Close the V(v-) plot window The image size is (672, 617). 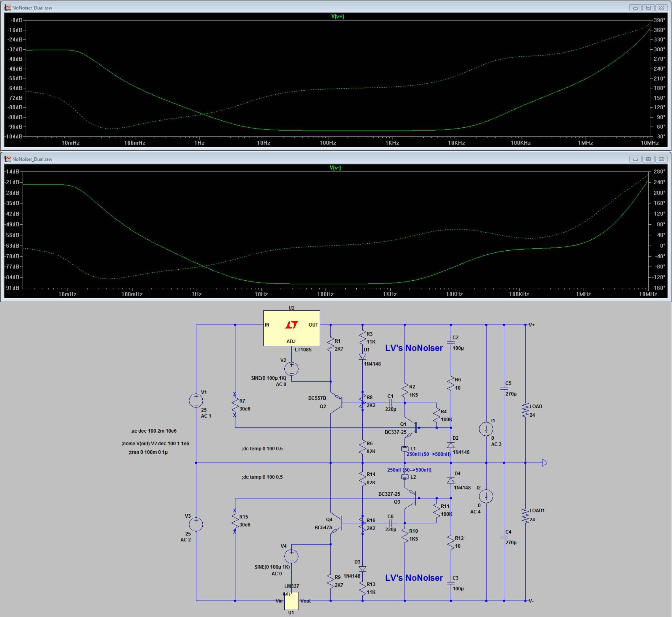pyautogui.click(x=661, y=159)
